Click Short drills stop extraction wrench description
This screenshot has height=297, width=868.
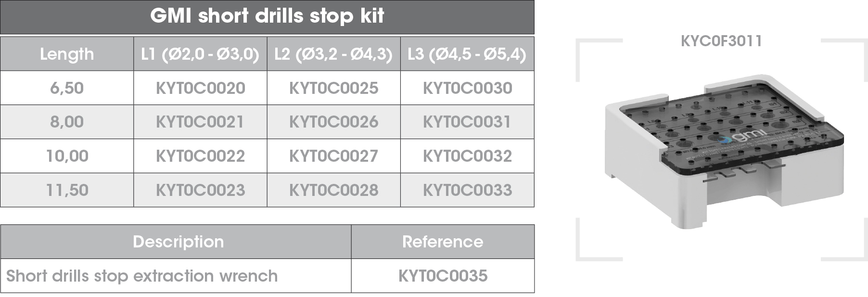[142, 276]
